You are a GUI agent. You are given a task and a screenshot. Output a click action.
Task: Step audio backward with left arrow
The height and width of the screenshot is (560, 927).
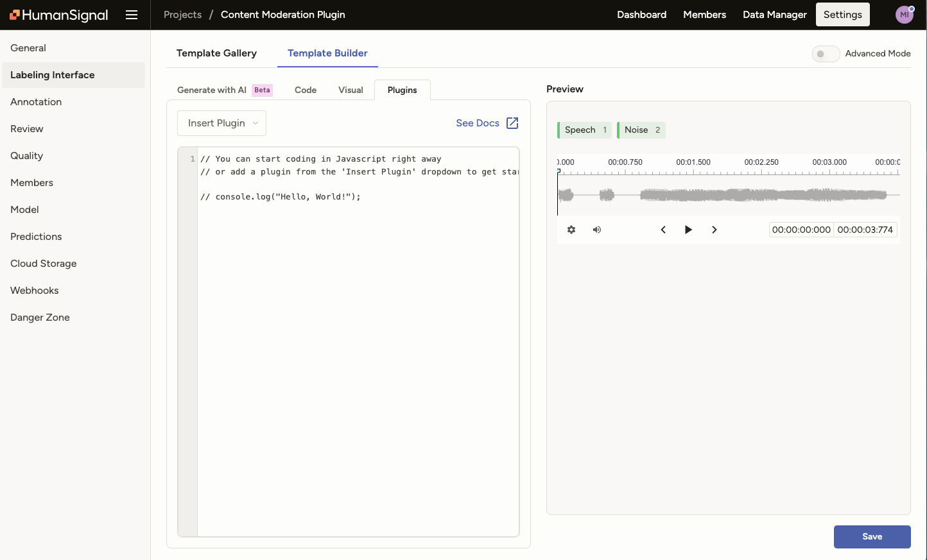[663, 230]
